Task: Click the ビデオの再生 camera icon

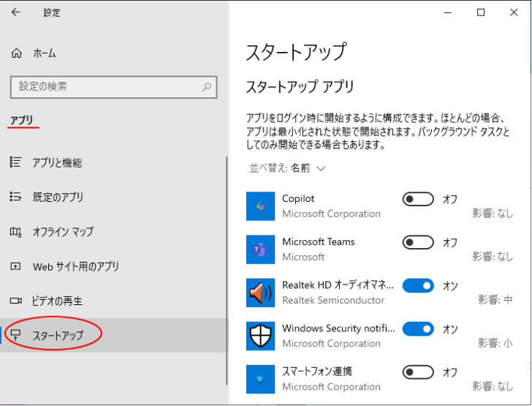Action: (x=15, y=301)
